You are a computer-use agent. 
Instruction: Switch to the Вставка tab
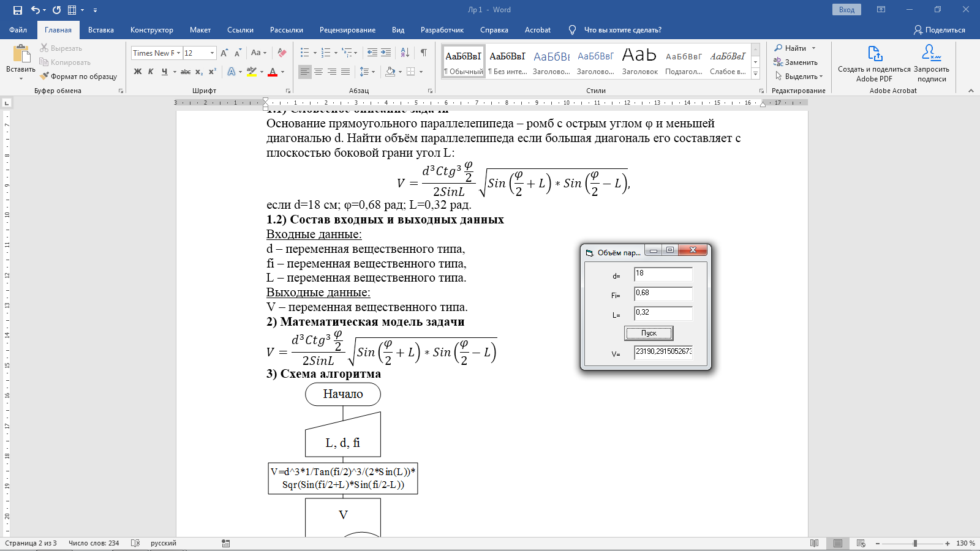[101, 29]
